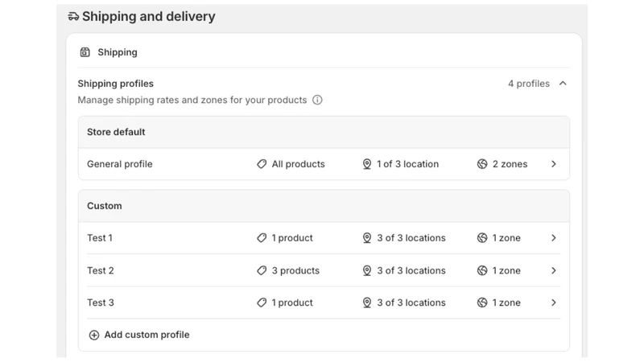This screenshot has height=362, width=644.
Task: Click 1 zone text in Test 1 row
Action: point(506,238)
